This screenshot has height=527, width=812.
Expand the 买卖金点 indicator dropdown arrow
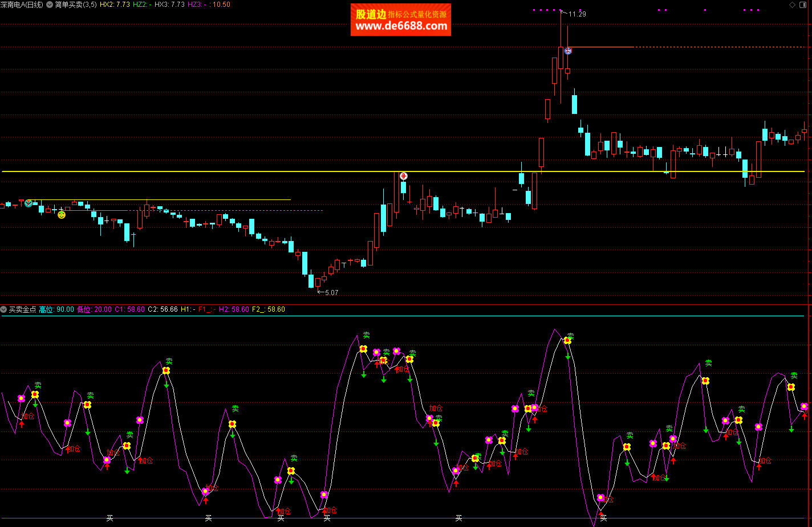pyautogui.click(x=4, y=309)
